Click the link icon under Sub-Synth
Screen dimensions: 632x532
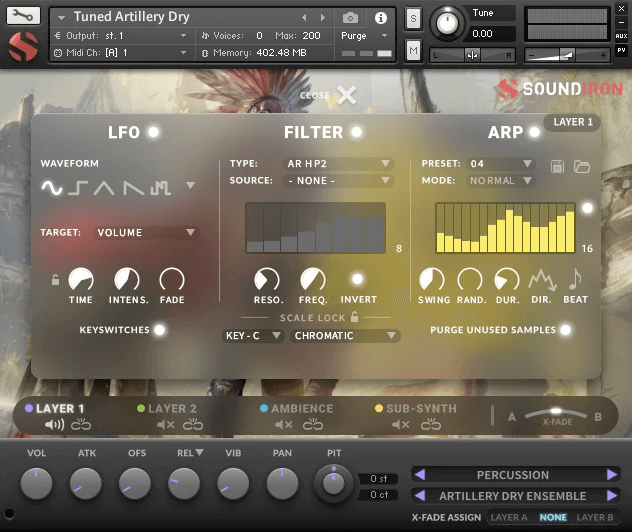tap(431, 424)
